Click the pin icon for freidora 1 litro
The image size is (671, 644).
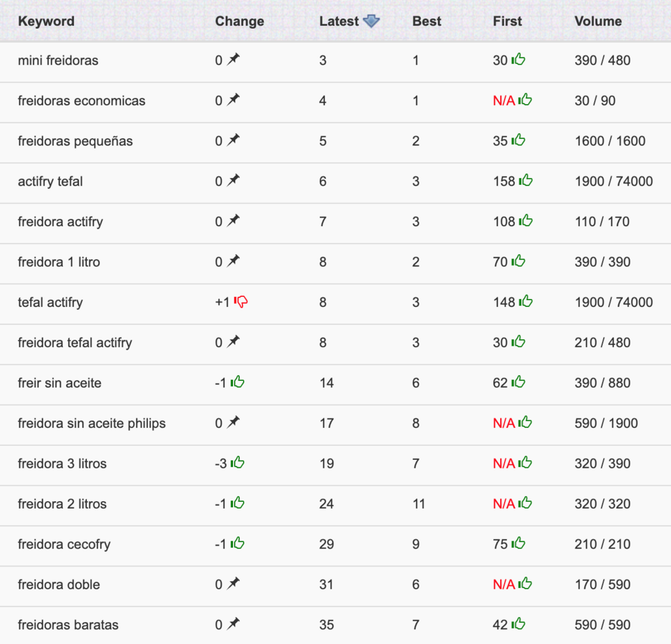pyautogui.click(x=233, y=260)
